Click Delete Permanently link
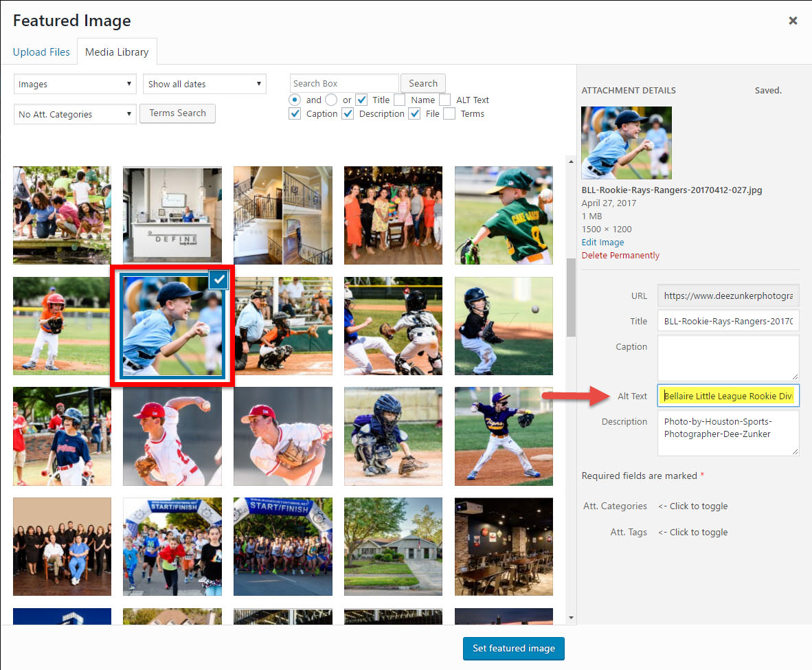This screenshot has height=670, width=812. coord(620,256)
